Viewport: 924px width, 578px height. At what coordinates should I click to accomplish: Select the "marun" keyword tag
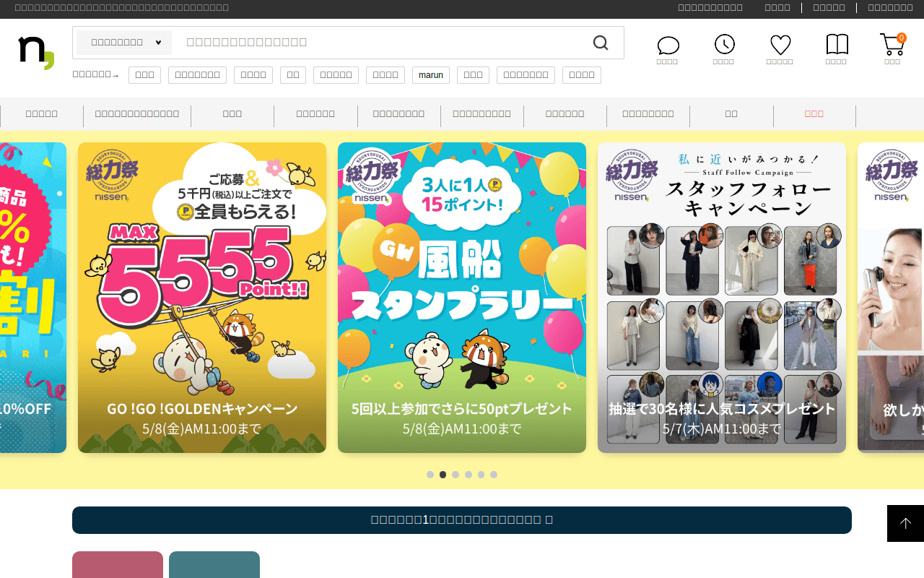click(431, 75)
